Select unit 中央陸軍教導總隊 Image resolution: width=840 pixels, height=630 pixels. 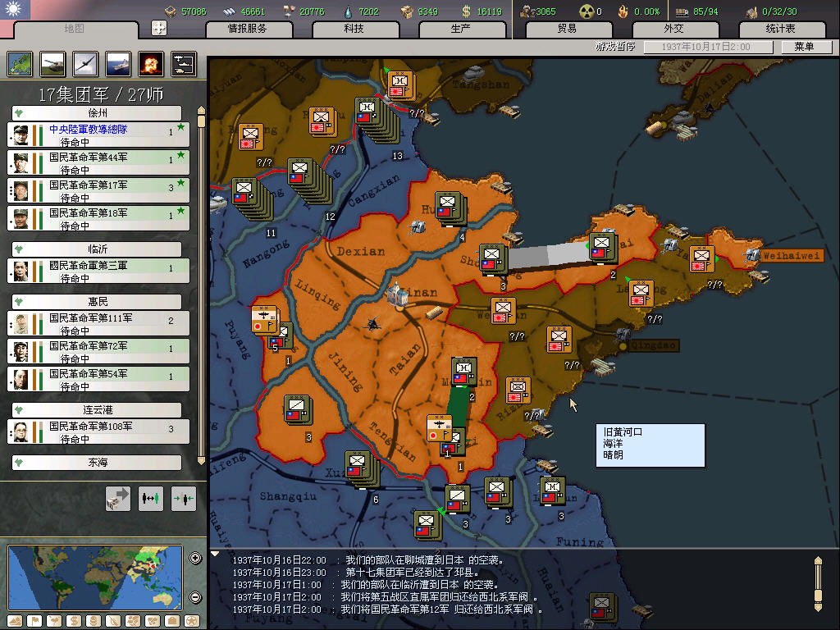click(98, 135)
